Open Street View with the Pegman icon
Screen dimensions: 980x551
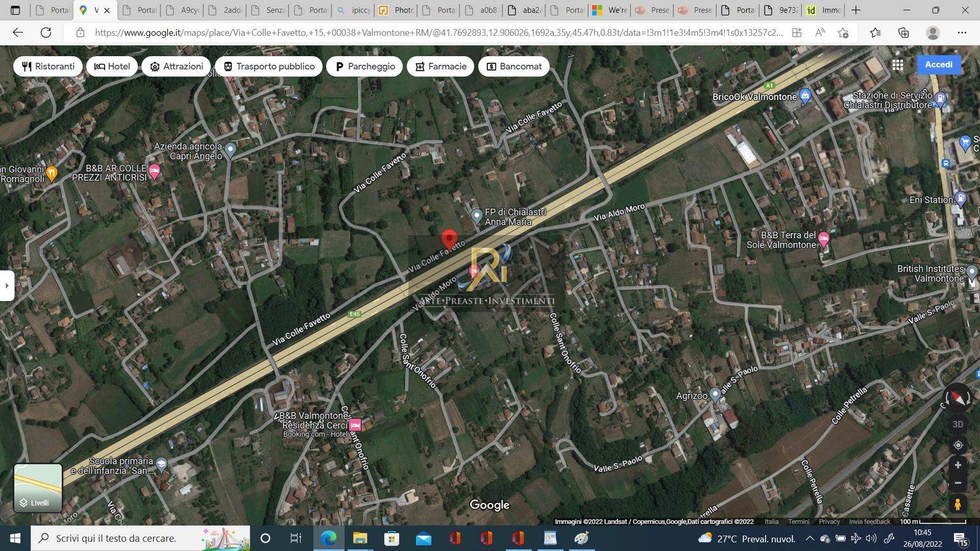coord(958,504)
